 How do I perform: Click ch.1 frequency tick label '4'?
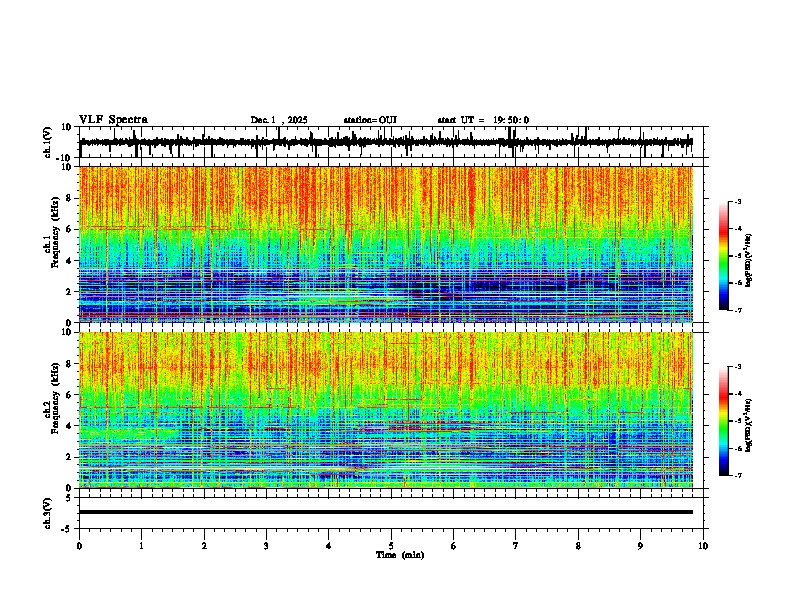(70, 261)
